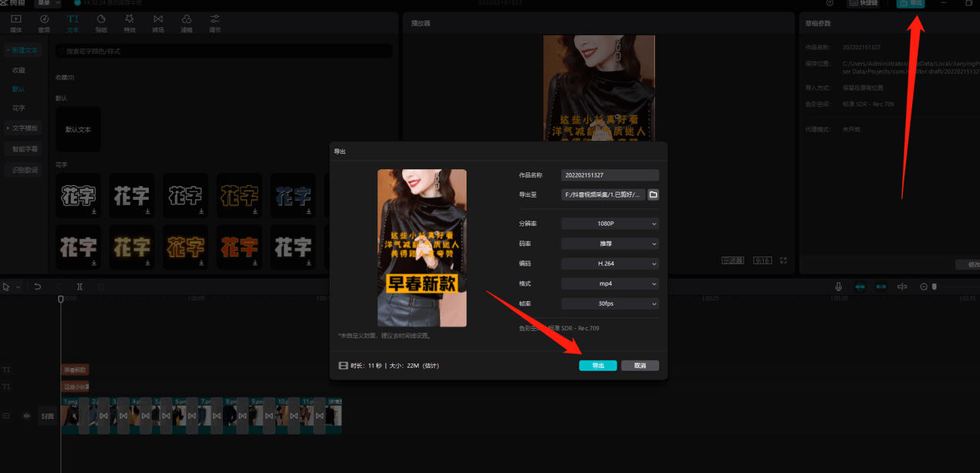Select the 文本 text tab
Image resolution: width=980 pixels, height=473 pixels.
(73, 22)
